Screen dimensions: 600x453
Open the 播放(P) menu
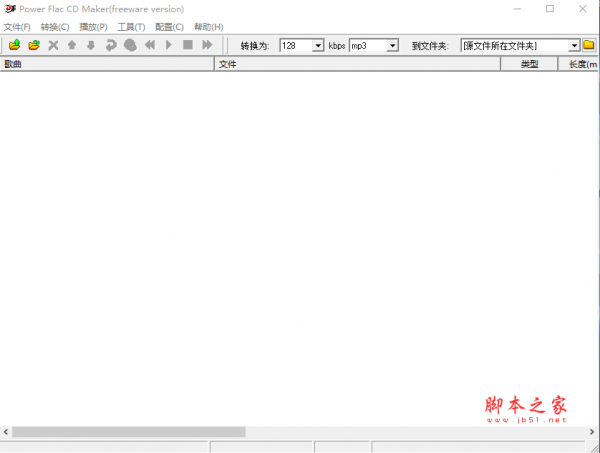pos(93,27)
